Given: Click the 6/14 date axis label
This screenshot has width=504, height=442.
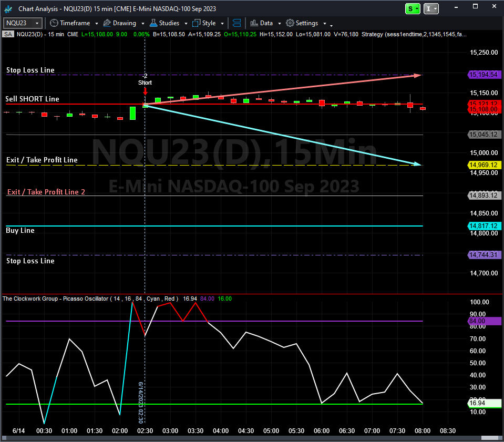Looking at the screenshot, I should [18, 431].
